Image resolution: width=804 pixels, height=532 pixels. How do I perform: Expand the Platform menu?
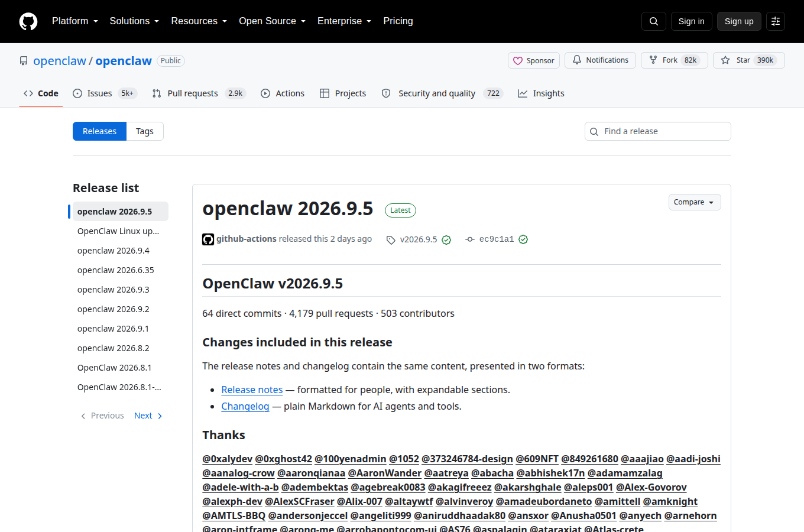75,21
